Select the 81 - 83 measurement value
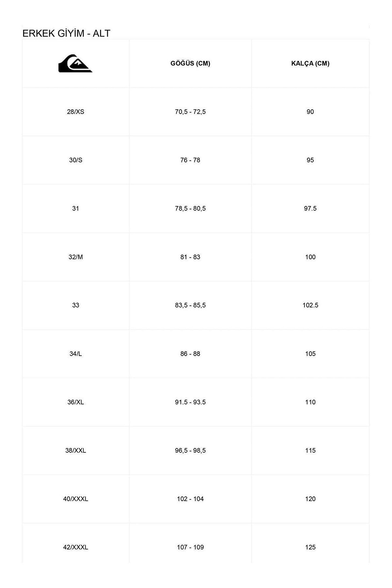392x588 pixels. pos(190,257)
